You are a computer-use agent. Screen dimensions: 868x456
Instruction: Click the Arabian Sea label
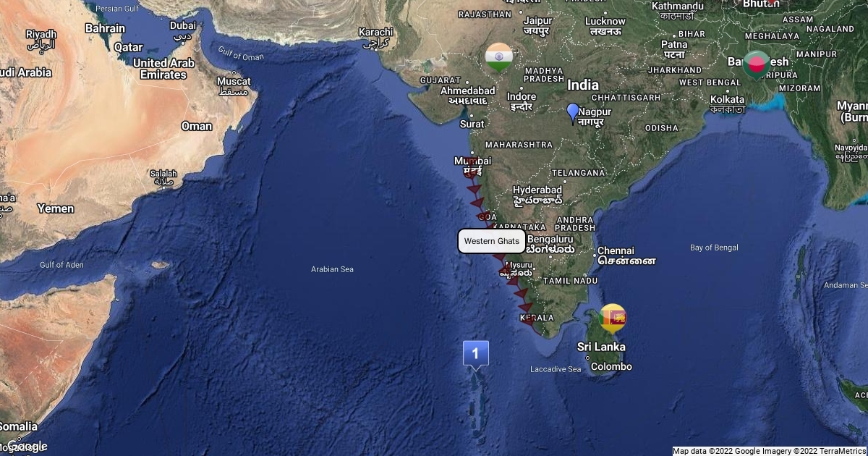pos(332,269)
